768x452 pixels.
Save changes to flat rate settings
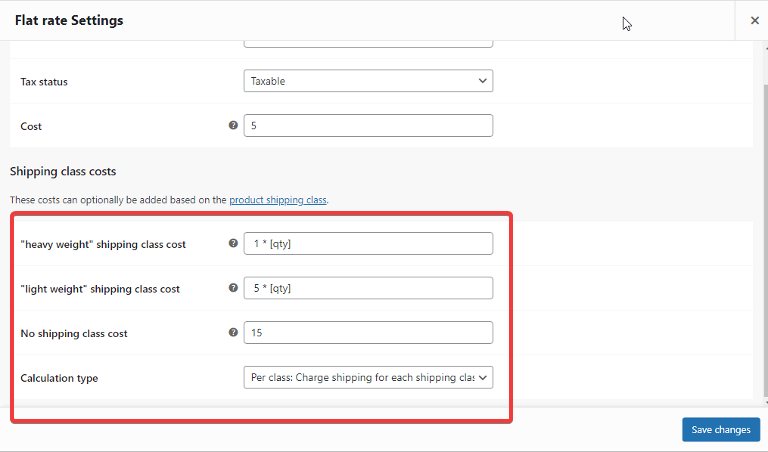(x=721, y=429)
